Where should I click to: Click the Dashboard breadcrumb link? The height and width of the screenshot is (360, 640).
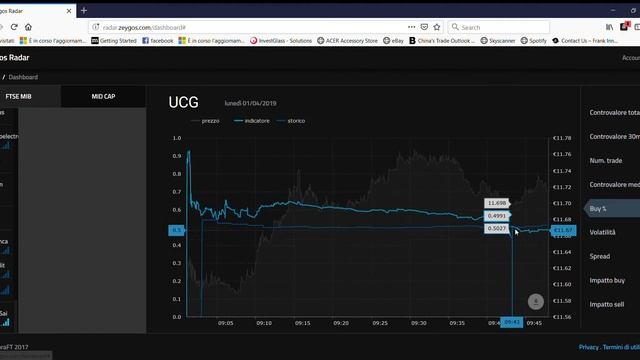(23, 77)
